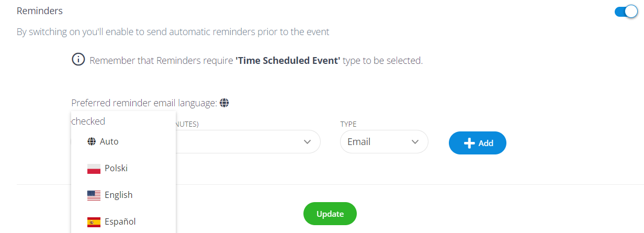
Task: Click the plus icon on Add button
Action: (x=469, y=143)
